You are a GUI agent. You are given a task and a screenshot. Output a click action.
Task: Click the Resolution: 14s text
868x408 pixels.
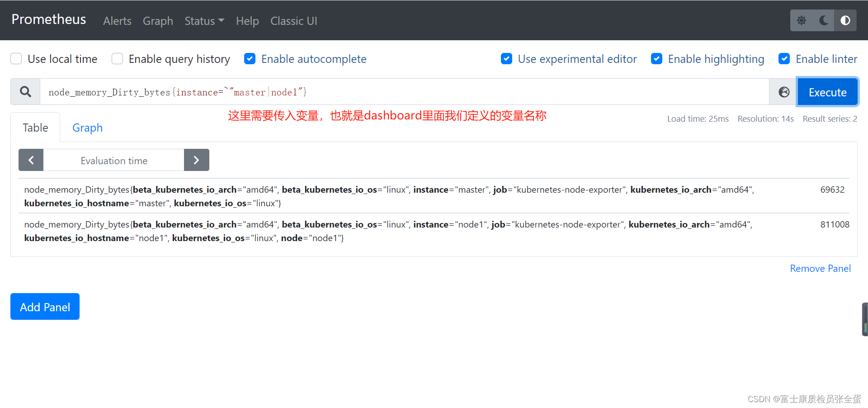[x=765, y=119]
